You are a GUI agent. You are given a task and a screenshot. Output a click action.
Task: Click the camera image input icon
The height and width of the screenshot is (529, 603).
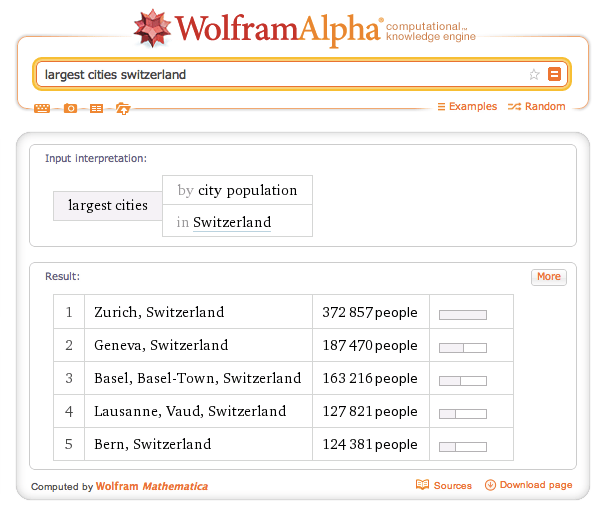(70, 108)
